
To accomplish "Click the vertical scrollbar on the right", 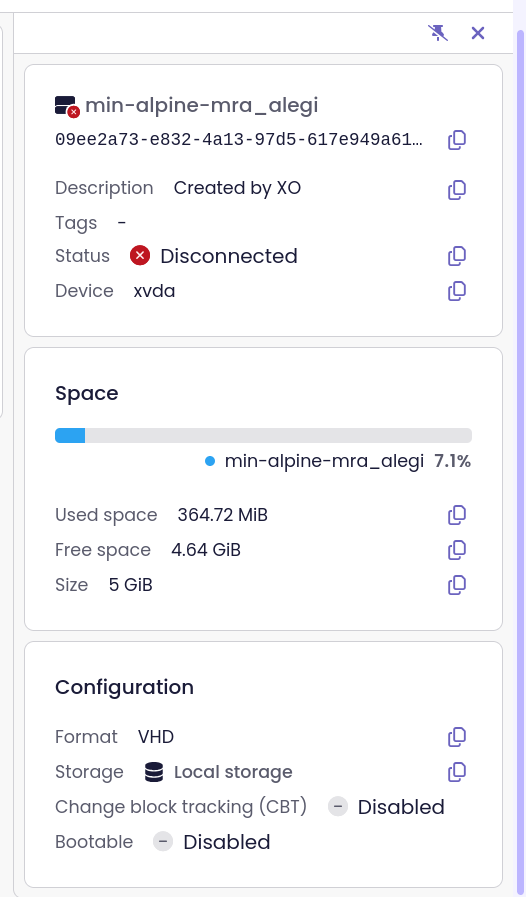I will (520, 448).
